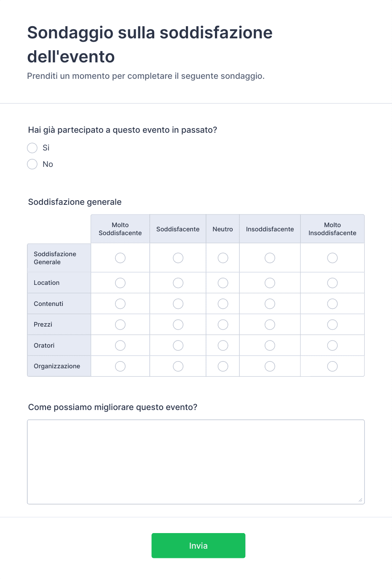Grab the text area resize handle

360,500
